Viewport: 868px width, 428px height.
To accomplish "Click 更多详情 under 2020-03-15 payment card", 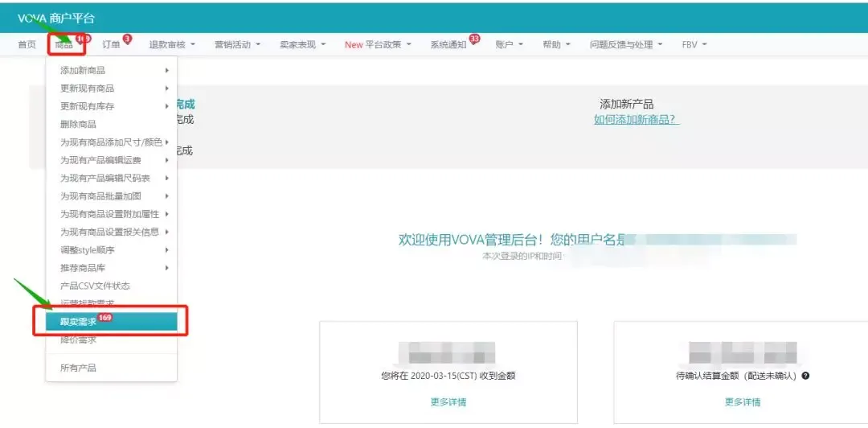I will [x=448, y=402].
